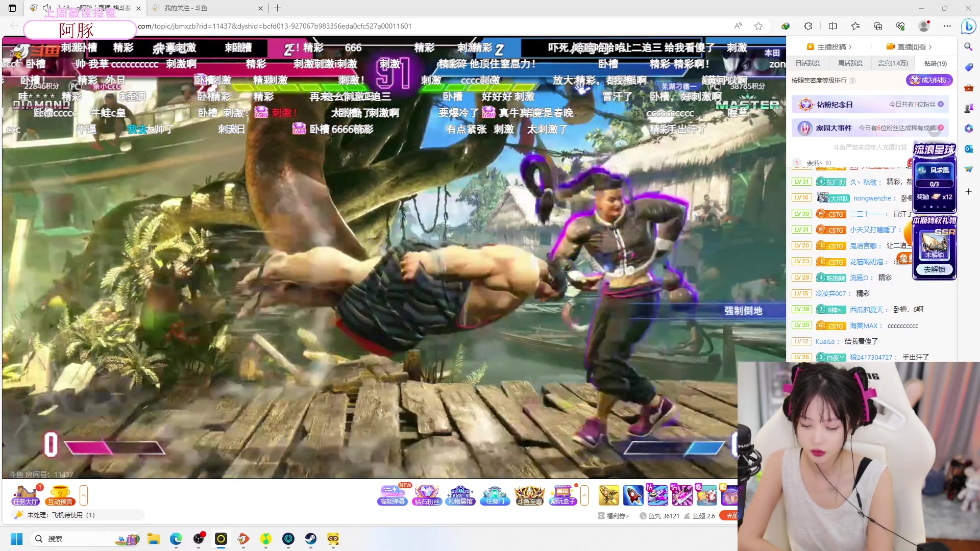Viewport: 980px width, 551px height.
Task: Open Microsoft Edge from taskbar
Action: [x=176, y=539]
